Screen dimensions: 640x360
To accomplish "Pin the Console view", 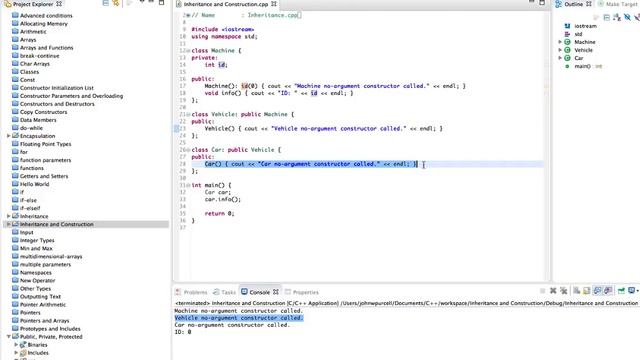I will (621, 291).
